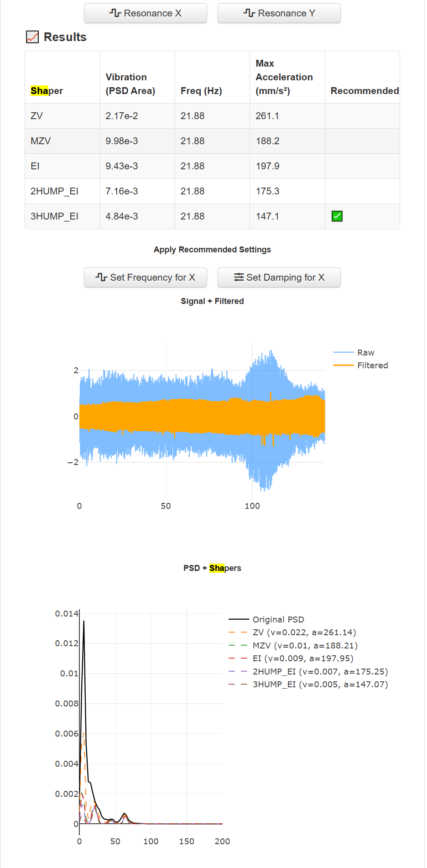The image size is (427, 868).
Task: Toggle the EI shaper legend entry
Action: pyautogui.click(x=302, y=659)
